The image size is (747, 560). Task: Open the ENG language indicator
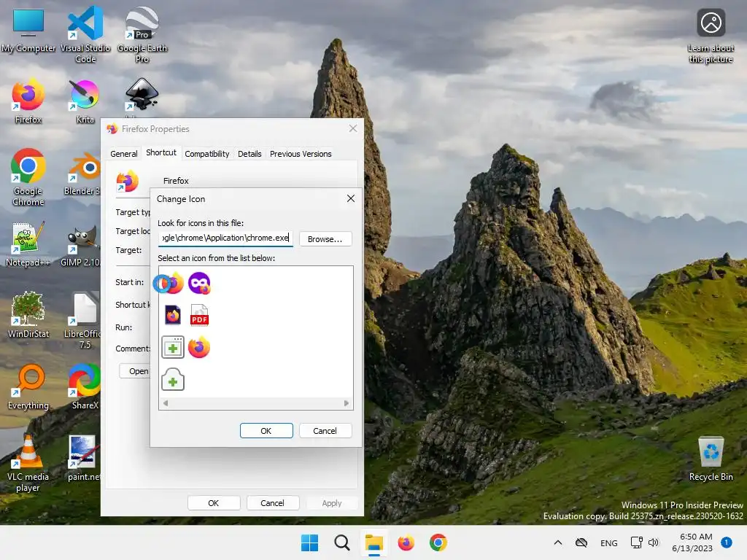tap(609, 542)
